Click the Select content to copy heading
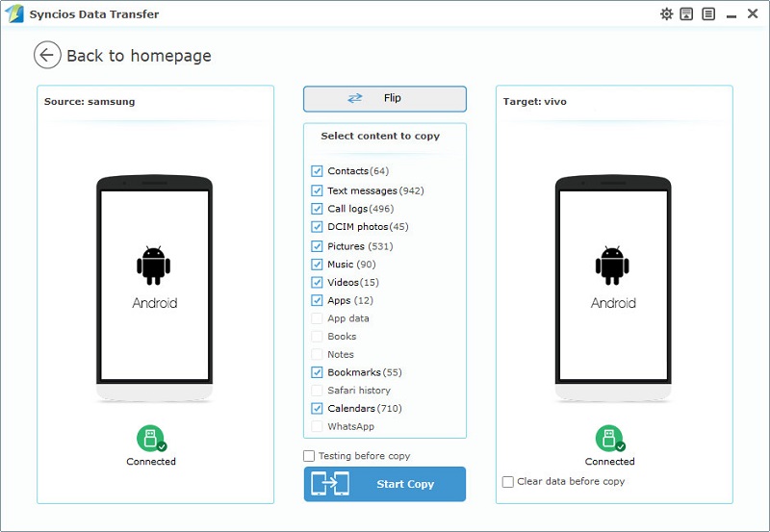Viewport: 770px width, 532px height. click(380, 136)
